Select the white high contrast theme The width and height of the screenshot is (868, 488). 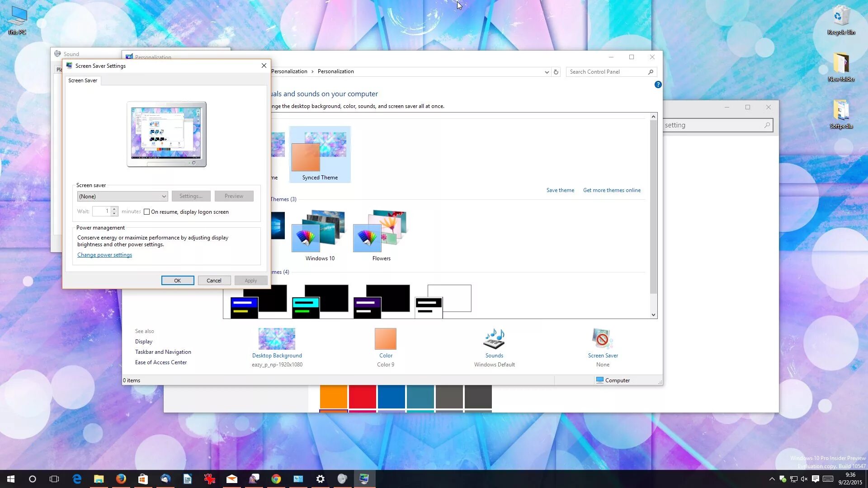(443, 301)
